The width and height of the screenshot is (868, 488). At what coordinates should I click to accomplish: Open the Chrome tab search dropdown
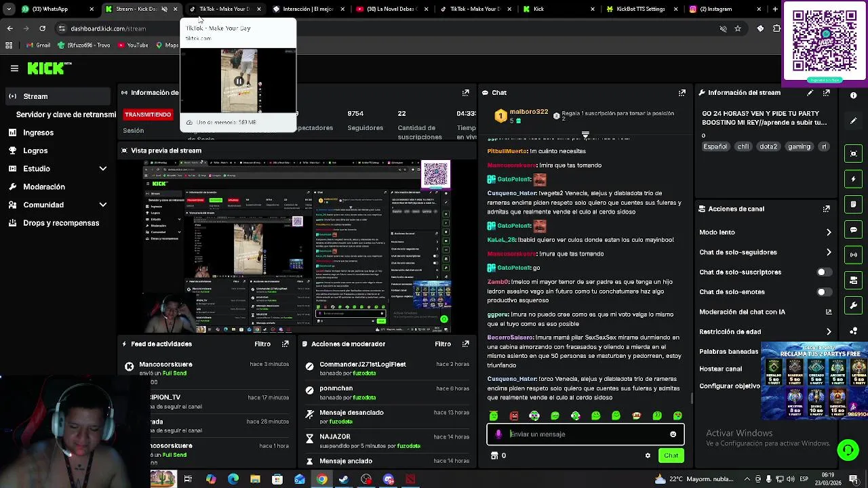point(8,9)
